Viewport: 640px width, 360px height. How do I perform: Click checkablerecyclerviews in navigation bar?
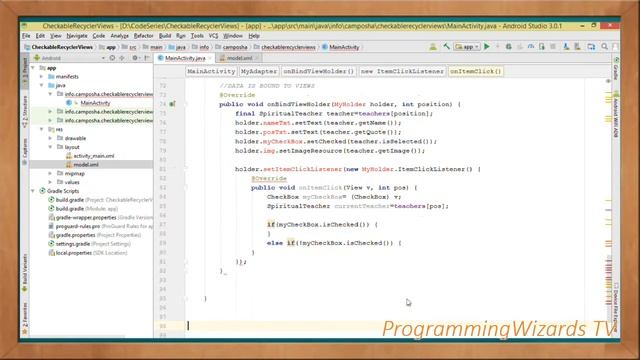(x=288, y=47)
